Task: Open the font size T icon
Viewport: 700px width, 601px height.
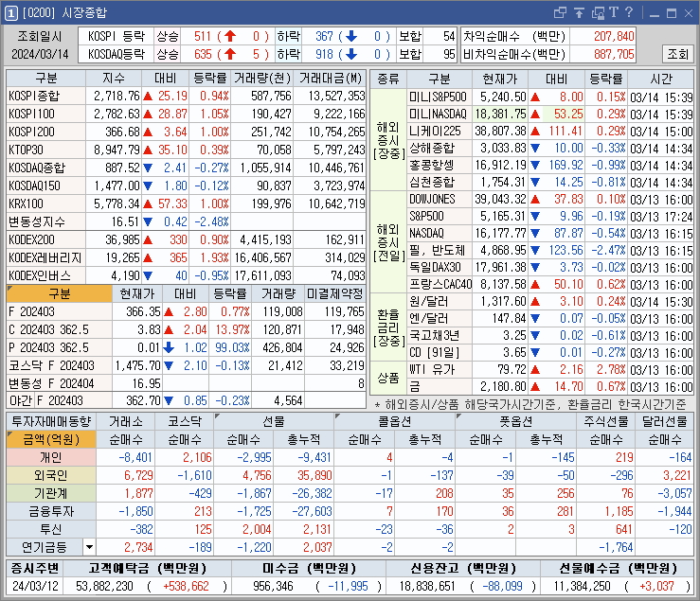Action: click(x=614, y=12)
